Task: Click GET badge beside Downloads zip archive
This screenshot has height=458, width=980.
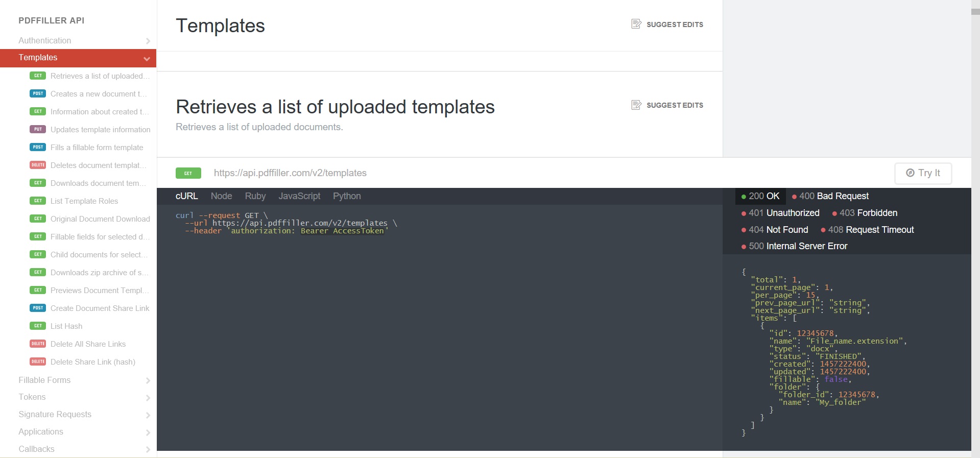Action: (38, 272)
